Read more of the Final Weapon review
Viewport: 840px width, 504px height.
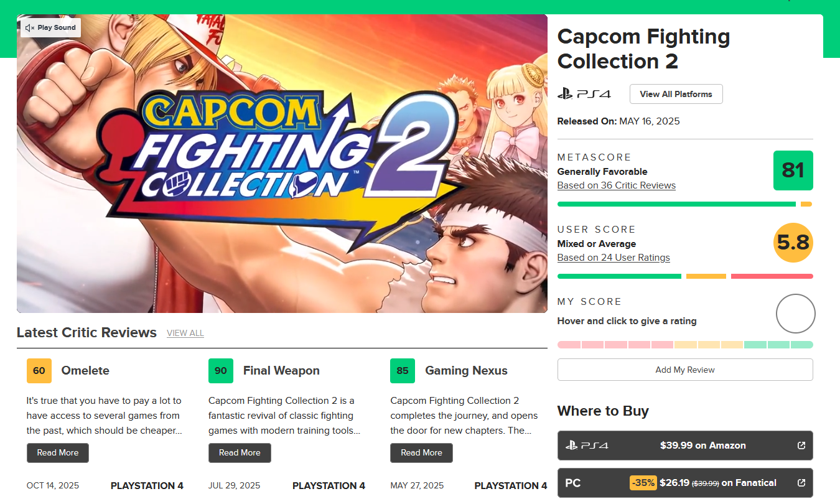[240, 453]
